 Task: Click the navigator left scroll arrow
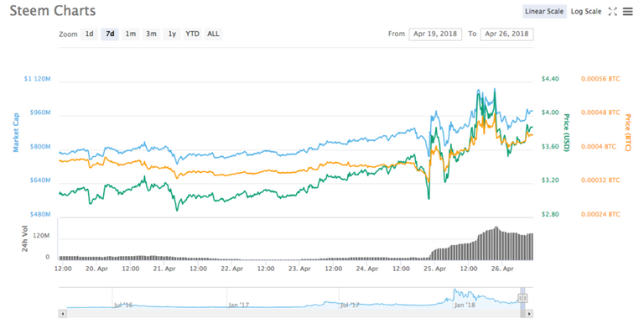click(63, 314)
